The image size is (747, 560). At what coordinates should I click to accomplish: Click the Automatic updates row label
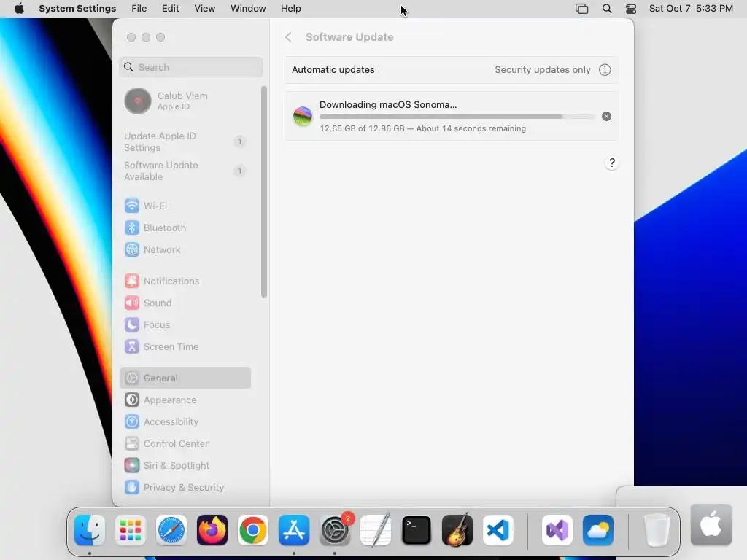click(x=333, y=69)
